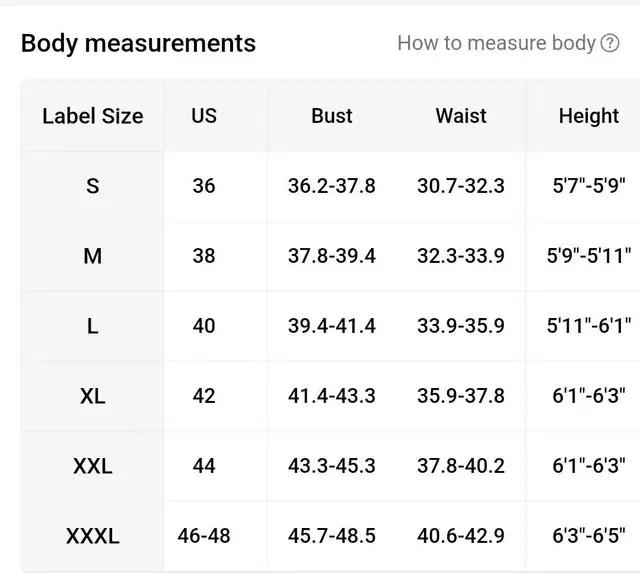The width and height of the screenshot is (640, 578).
Task: Click bust value 45.7-48.5
Action: click(x=332, y=536)
